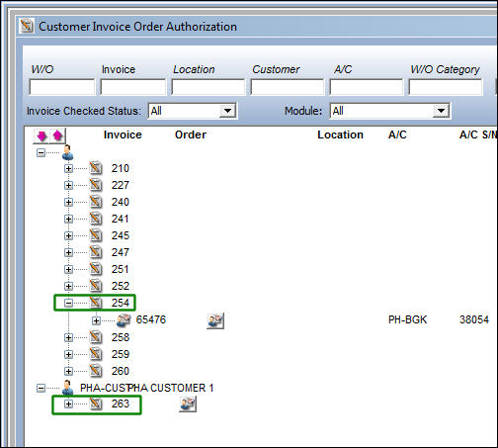Select the invoice number 260 text

tap(121, 371)
